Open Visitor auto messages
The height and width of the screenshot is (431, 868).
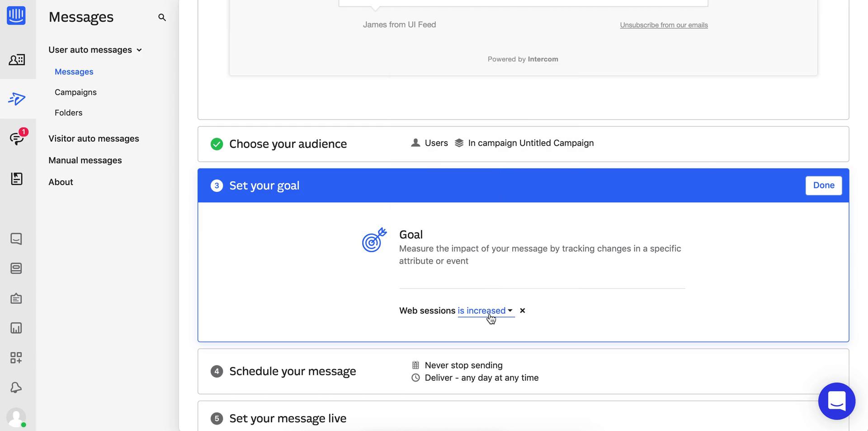coord(94,139)
